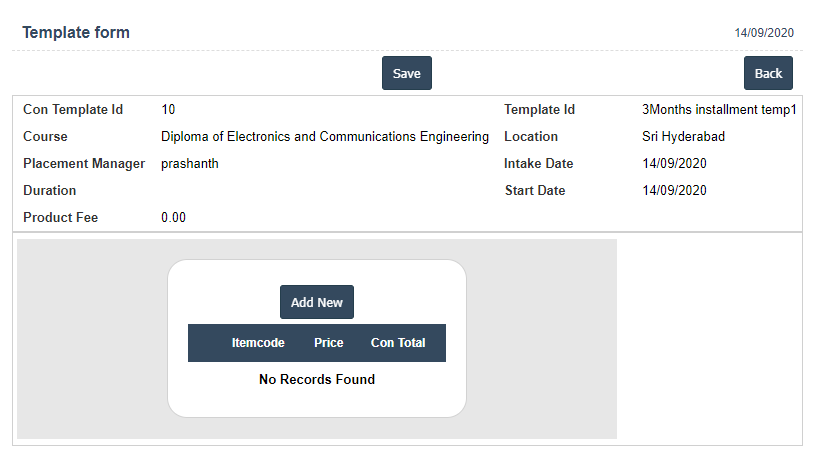Click the Duration label
Viewport: 818px width, 461px height.
[x=50, y=191]
